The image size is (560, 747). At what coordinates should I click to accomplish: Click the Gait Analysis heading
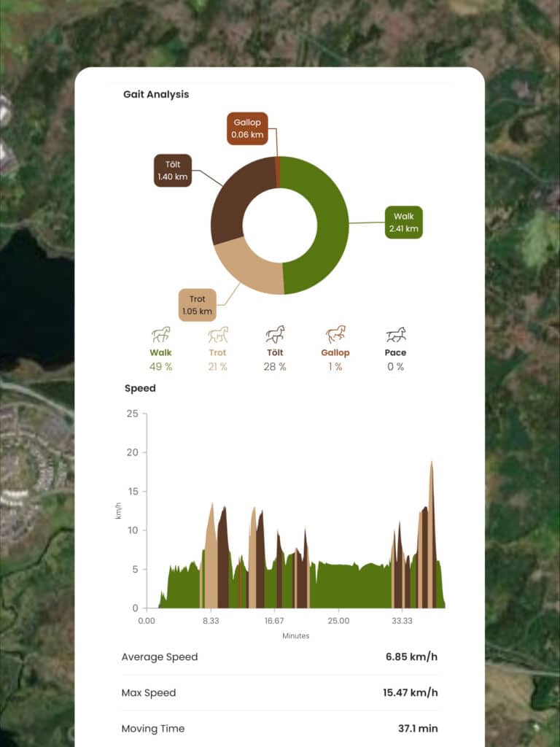[x=156, y=94]
